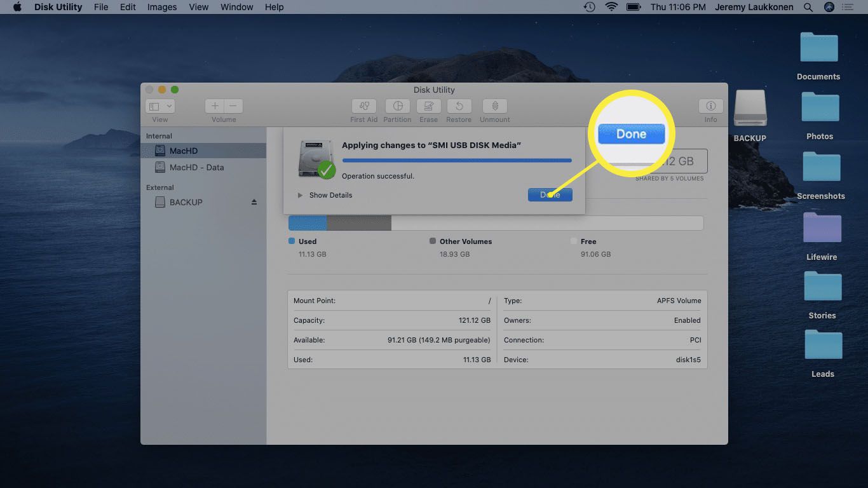Open the View menu in menu bar
The width and height of the screenshot is (868, 488).
pos(198,7)
